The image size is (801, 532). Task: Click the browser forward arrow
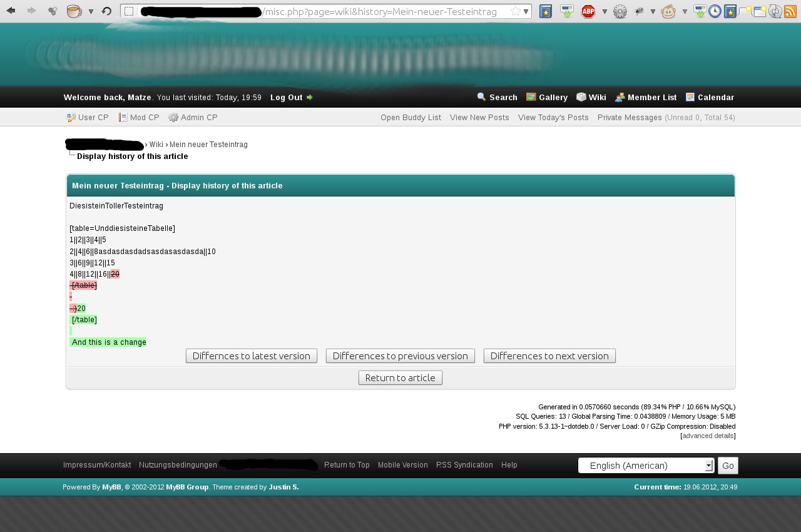pos(31,11)
